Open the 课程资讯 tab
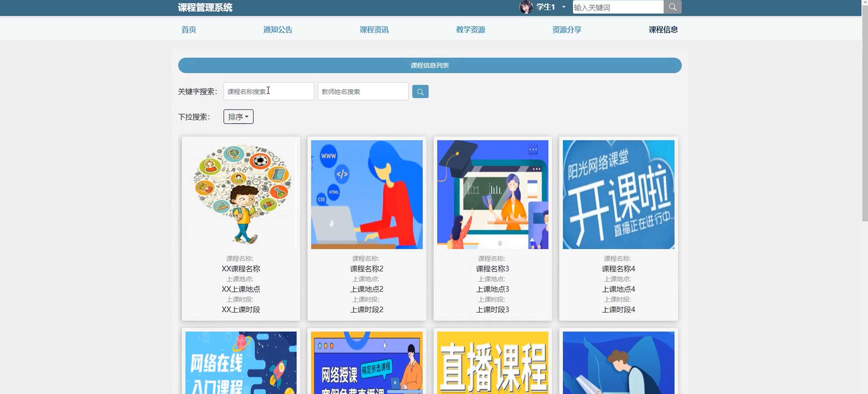Image resolution: width=868 pixels, height=394 pixels. pyautogui.click(x=374, y=30)
